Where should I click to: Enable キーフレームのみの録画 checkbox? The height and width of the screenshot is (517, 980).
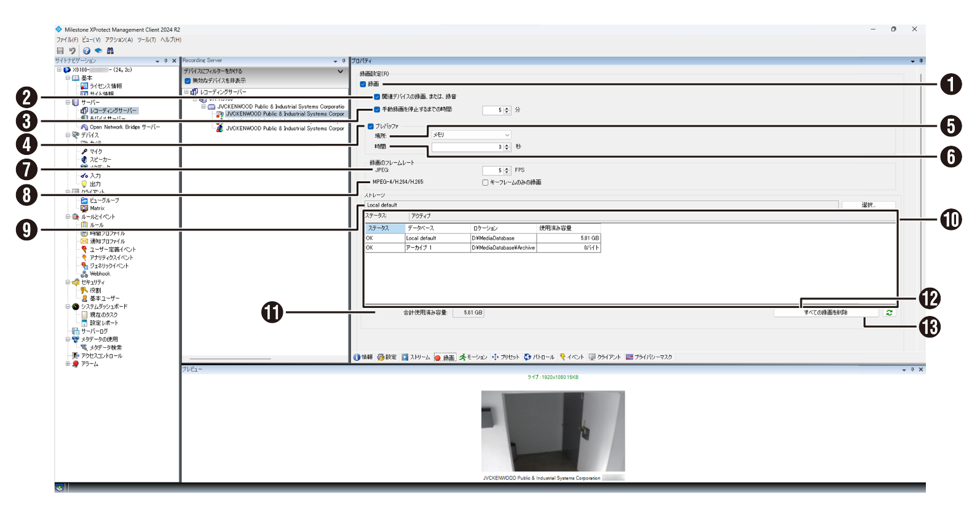pos(485,183)
